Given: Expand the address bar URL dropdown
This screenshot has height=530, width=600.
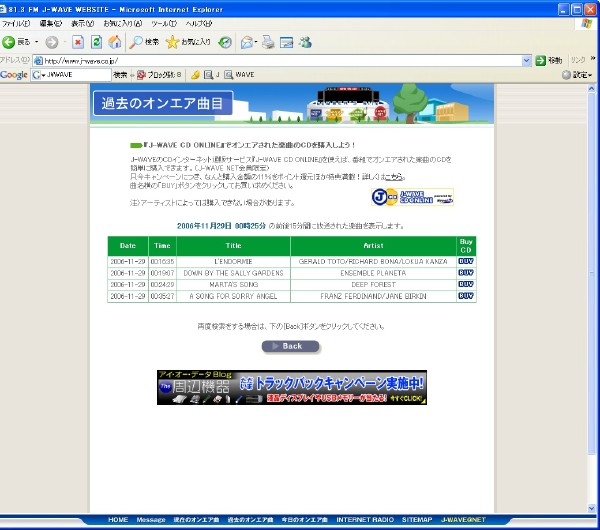Looking at the screenshot, I should 526,60.
